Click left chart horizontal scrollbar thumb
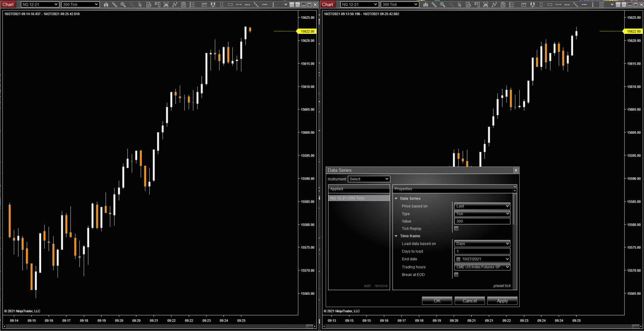The width and height of the screenshot is (644, 331). (309, 326)
